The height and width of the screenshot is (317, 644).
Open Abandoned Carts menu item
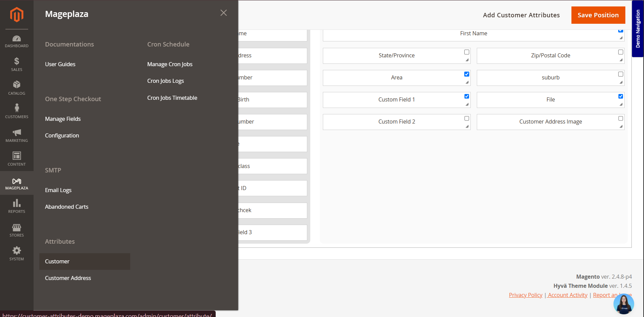click(x=66, y=207)
